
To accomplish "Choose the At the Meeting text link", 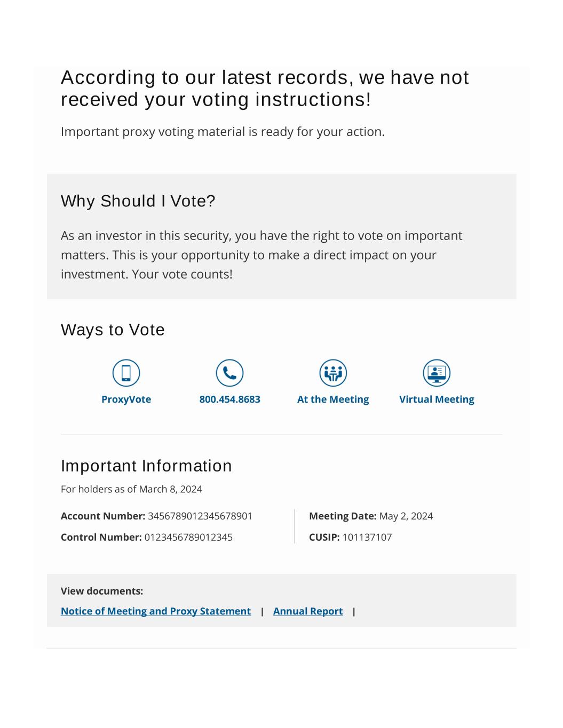I will pos(333,399).
